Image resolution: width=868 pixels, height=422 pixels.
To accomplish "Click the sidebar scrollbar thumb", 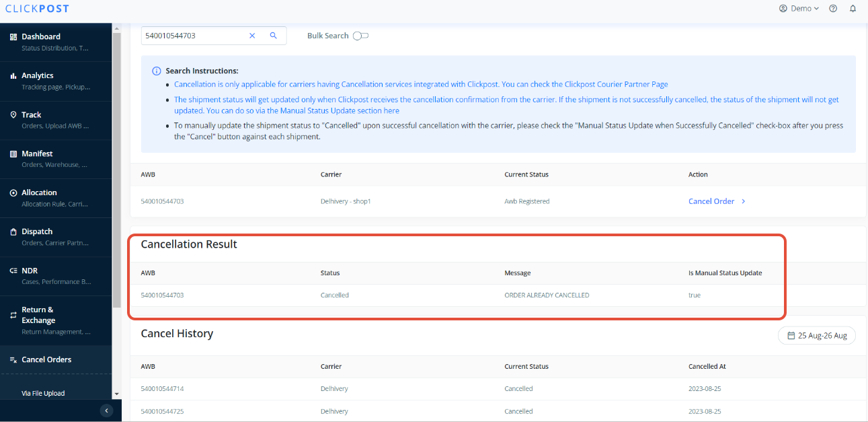I will click(116, 171).
